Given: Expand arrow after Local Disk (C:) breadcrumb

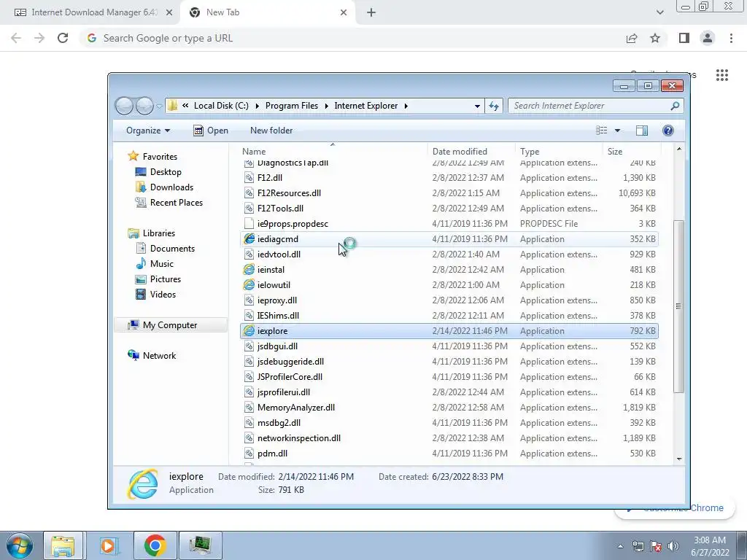Looking at the screenshot, I should (257, 106).
